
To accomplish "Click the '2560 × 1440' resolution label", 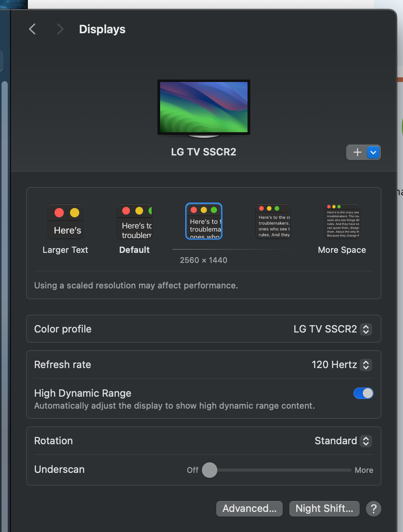I will pyautogui.click(x=203, y=260).
